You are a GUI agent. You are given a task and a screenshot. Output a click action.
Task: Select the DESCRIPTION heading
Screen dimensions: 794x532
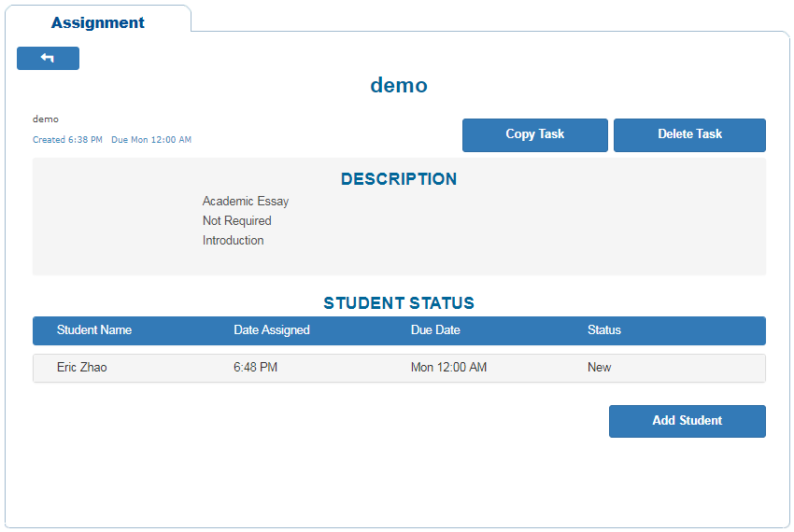coord(399,179)
